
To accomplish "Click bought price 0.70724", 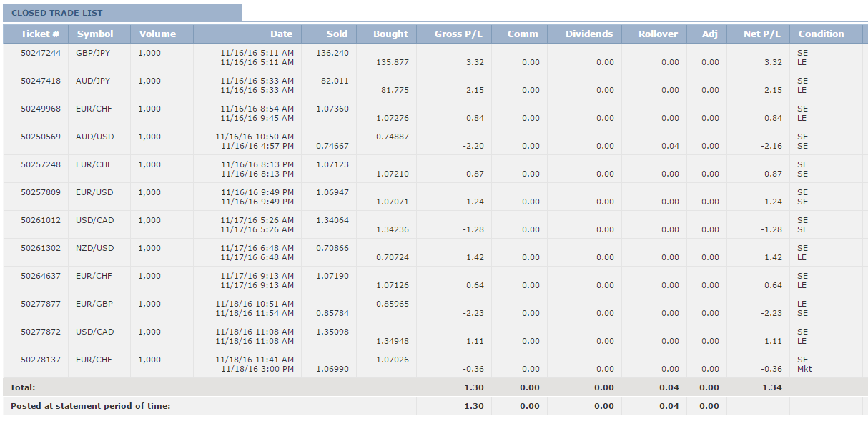I will pos(392,257).
